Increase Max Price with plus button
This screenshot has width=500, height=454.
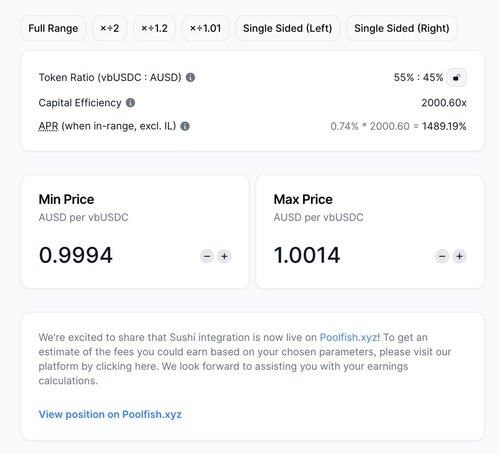[x=459, y=256]
